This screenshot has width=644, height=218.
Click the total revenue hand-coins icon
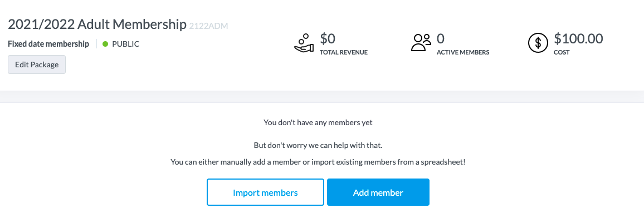click(304, 43)
